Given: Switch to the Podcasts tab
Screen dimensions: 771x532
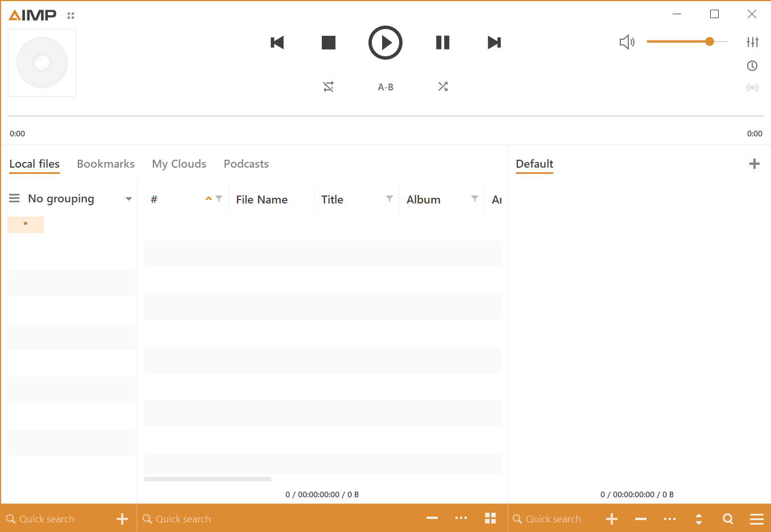Looking at the screenshot, I should 246,164.
